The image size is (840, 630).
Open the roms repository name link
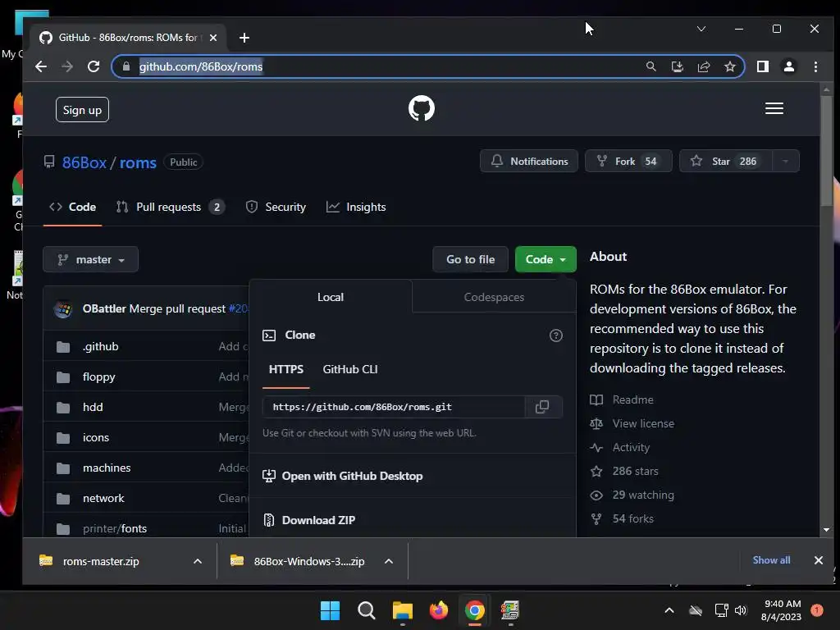pyautogui.click(x=138, y=163)
